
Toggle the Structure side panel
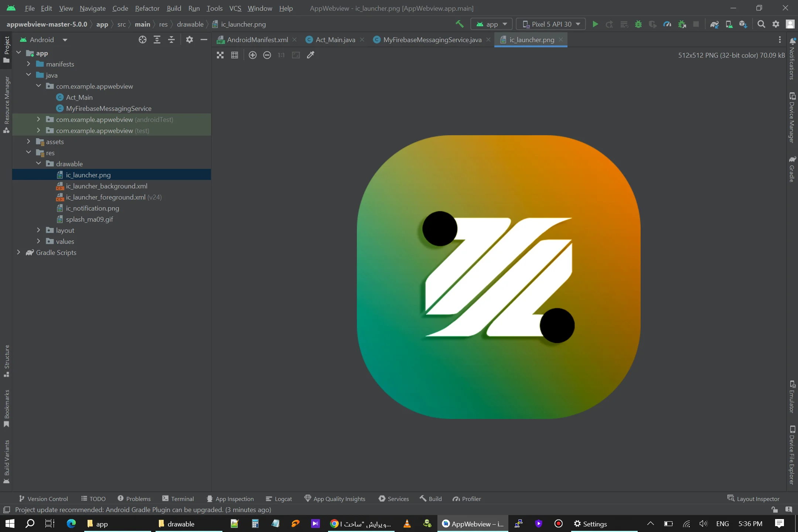click(6, 361)
